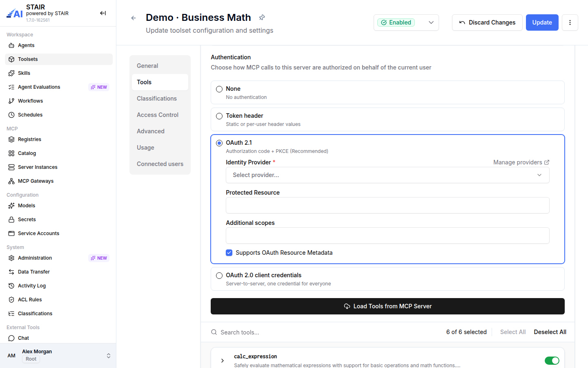Open the Advanced settings tab
The width and height of the screenshot is (588, 368).
tap(160, 131)
